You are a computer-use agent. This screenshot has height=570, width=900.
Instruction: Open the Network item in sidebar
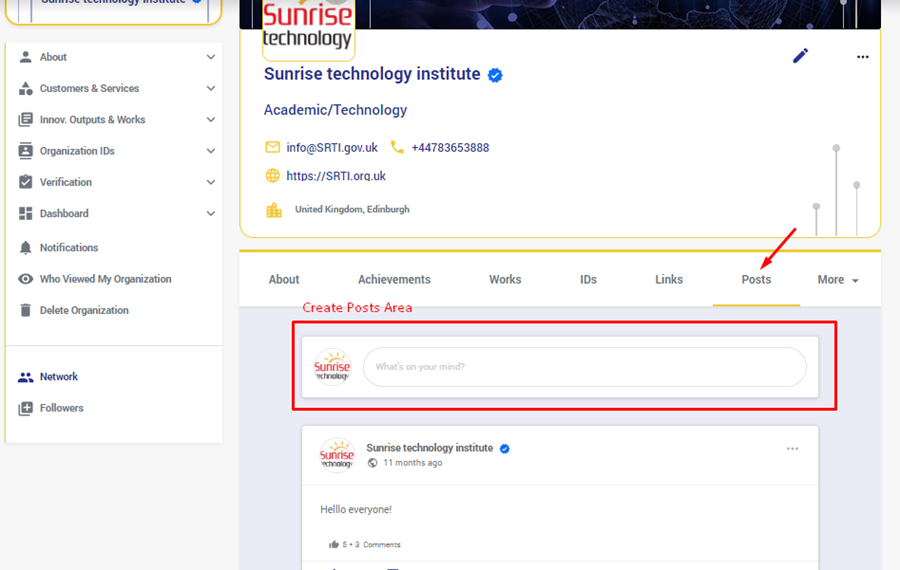pyautogui.click(x=58, y=377)
